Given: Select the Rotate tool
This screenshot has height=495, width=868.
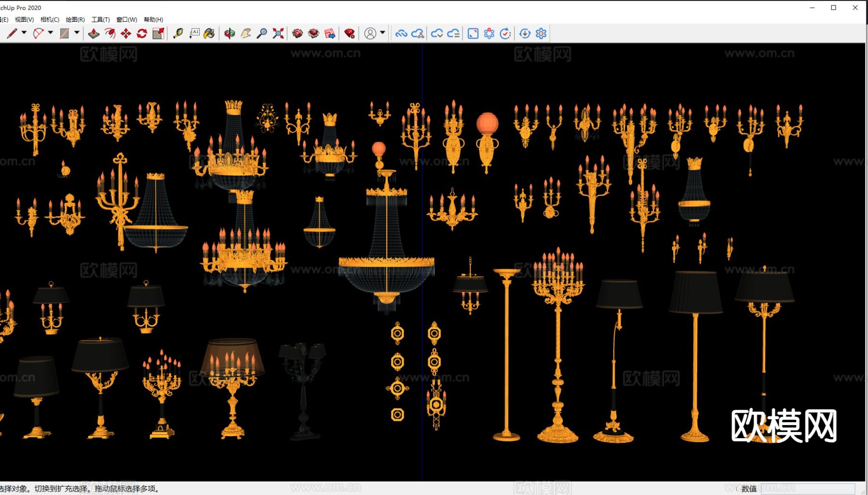Looking at the screenshot, I should [142, 33].
